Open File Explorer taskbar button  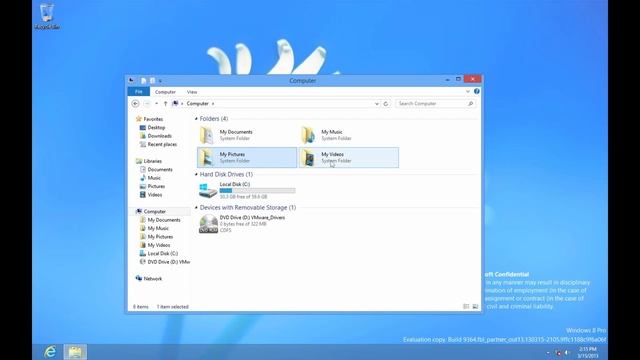pos(75,352)
